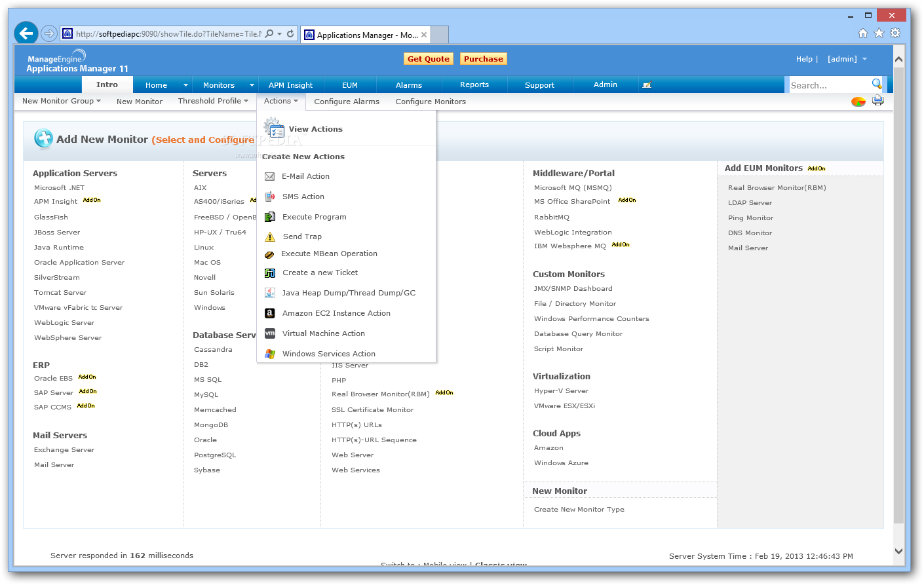
Task: Select PostgreSQL database monitor
Action: 215,455
